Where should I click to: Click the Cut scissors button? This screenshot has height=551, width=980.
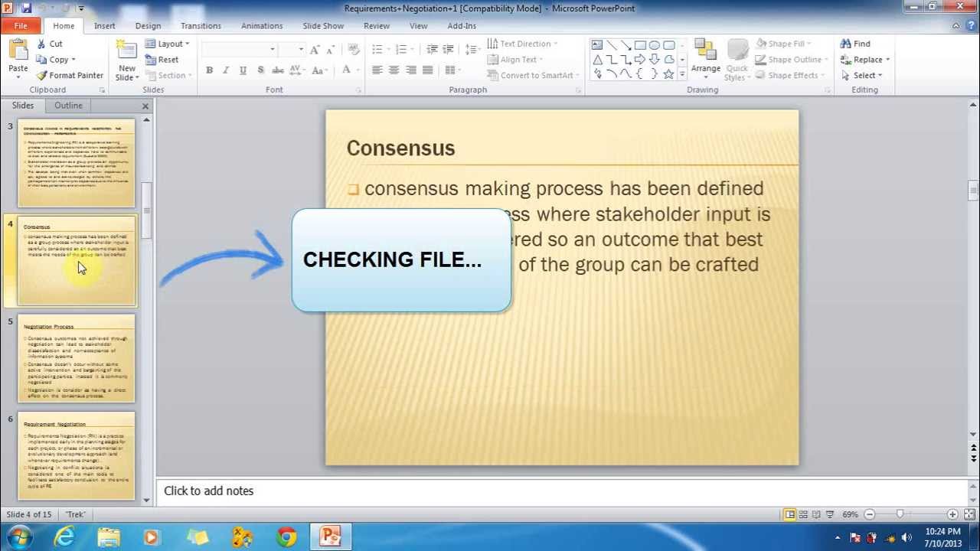click(49, 44)
